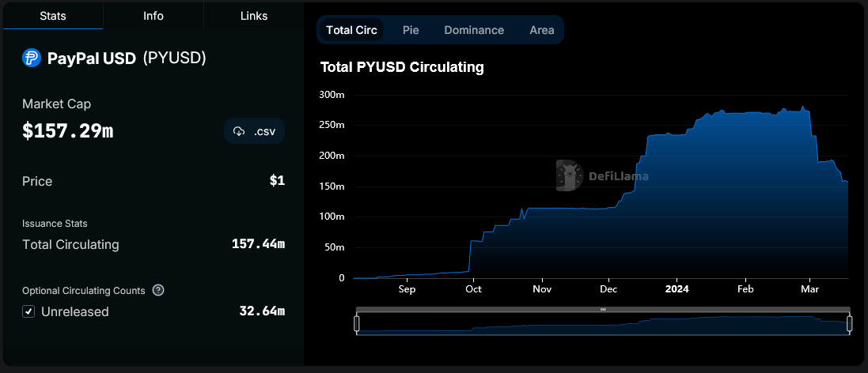Click the right handle of the range slider
The width and height of the screenshot is (868, 373).
point(849,323)
